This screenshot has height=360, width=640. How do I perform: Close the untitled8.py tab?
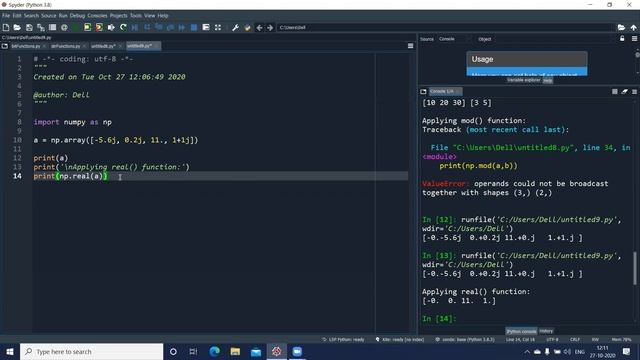pos(120,46)
